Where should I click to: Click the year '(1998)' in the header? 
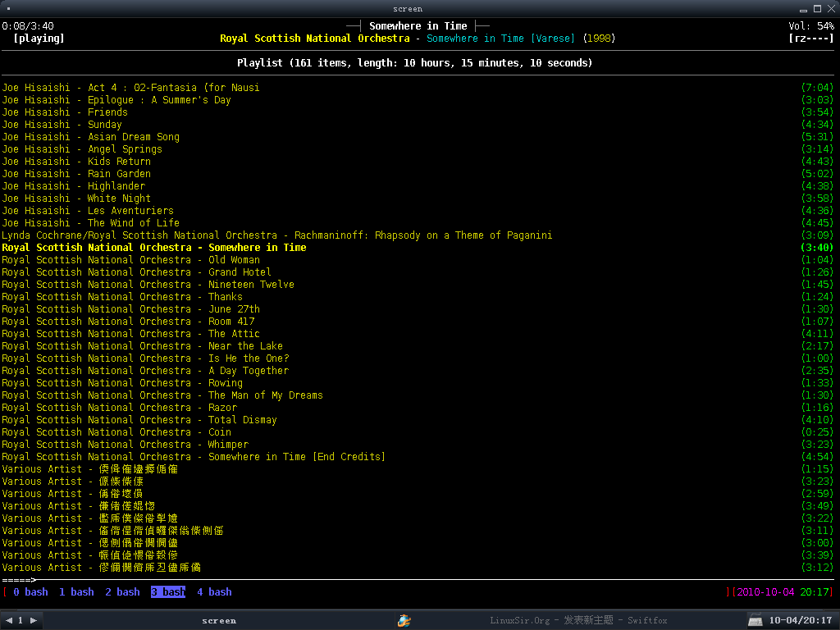[x=599, y=38]
